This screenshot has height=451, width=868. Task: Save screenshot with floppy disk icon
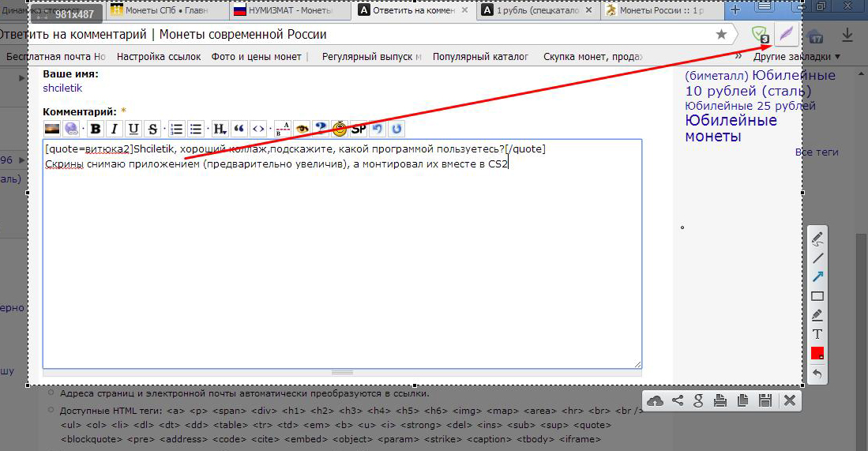pos(765,400)
